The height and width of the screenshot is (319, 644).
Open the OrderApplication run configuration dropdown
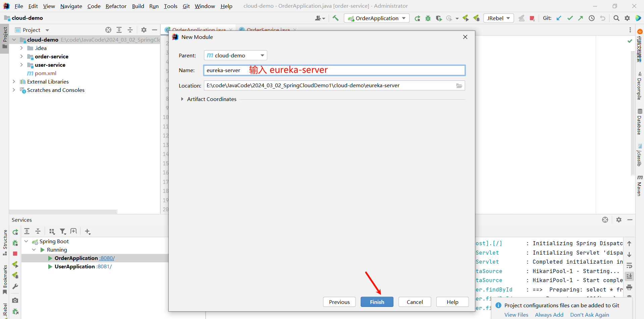(377, 18)
